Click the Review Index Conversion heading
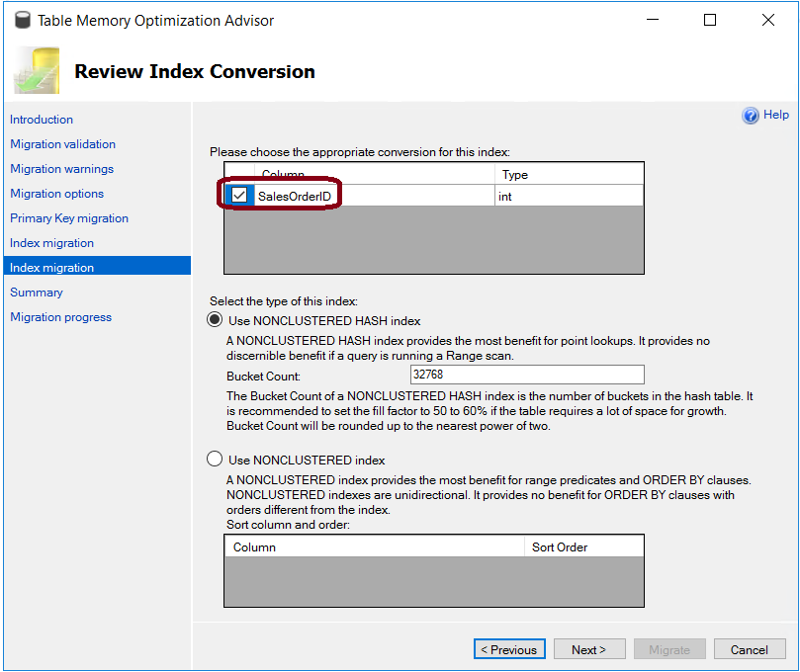 [x=195, y=71]
